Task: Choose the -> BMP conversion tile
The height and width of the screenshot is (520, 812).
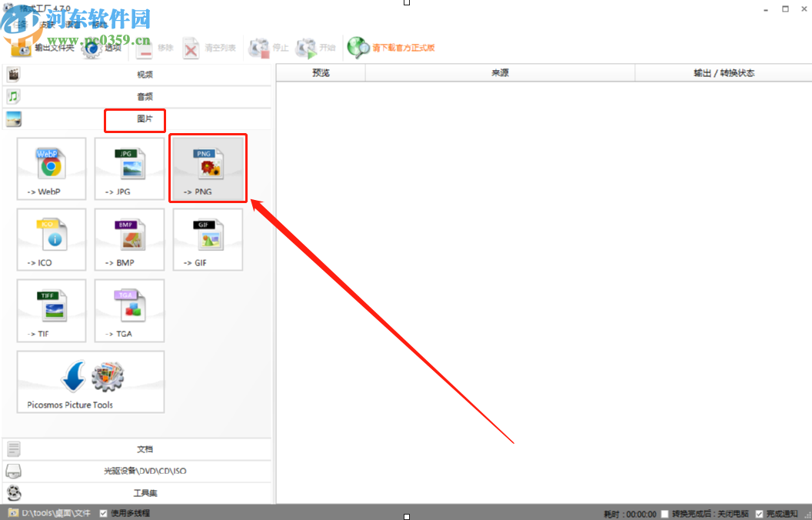Action: (129, 239)
